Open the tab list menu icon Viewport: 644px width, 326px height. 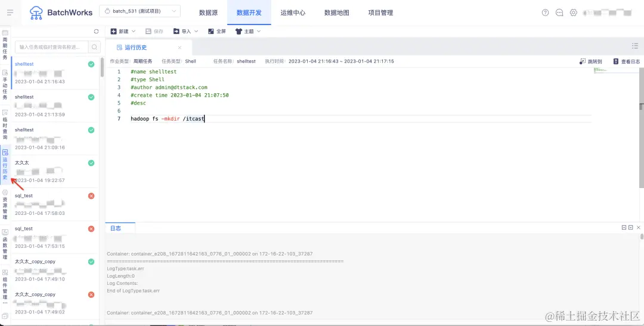634,45
